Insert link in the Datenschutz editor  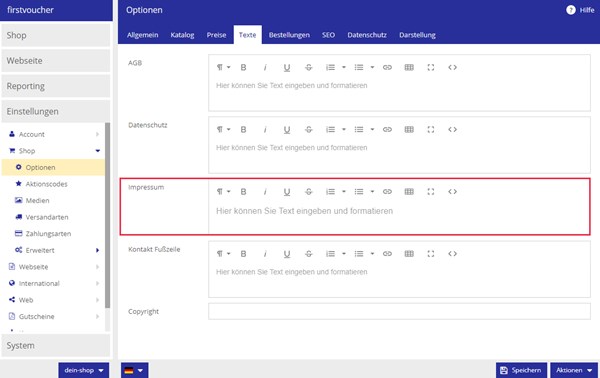click(387, 130)
